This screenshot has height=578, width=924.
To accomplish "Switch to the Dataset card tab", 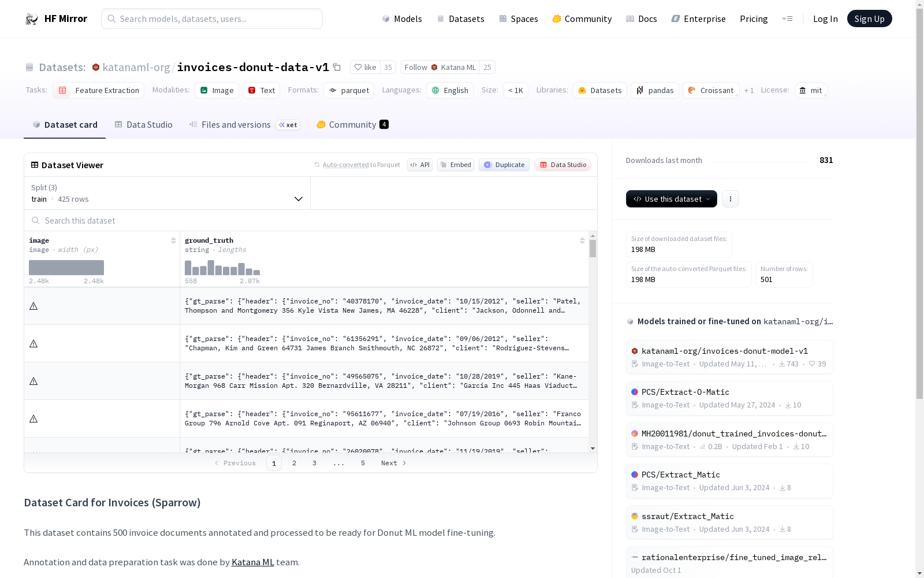I will click(65, 125).
